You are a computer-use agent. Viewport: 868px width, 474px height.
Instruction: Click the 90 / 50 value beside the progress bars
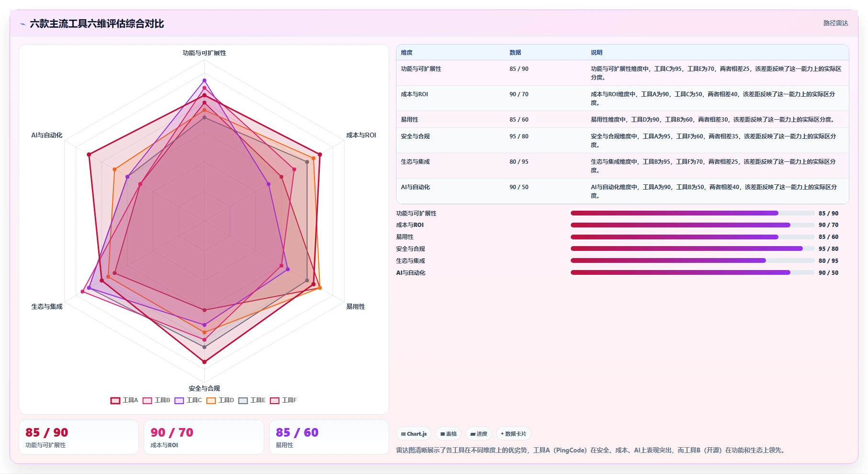828,273
